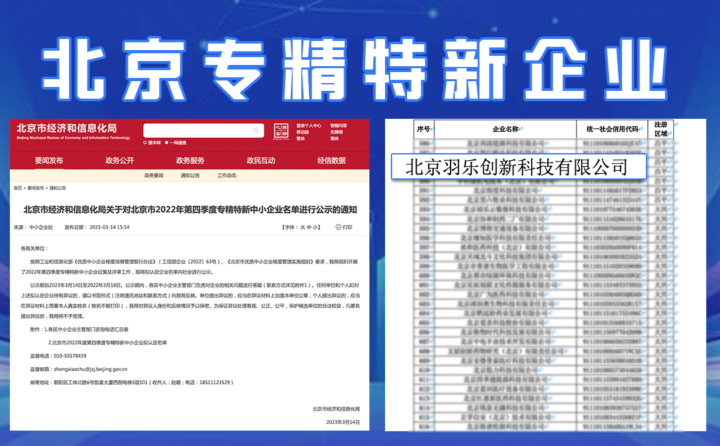
Task: Click the print (打印) icon
Action: [340, 227]
